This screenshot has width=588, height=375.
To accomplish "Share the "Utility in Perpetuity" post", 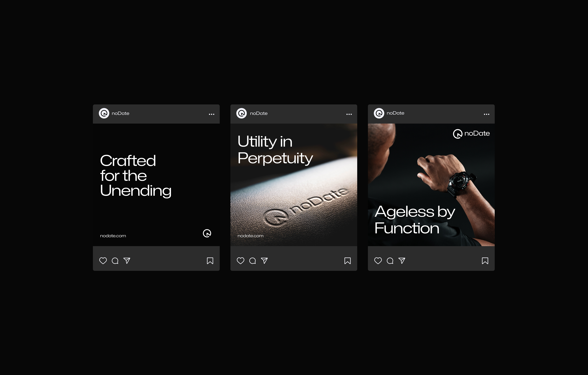I will coord(264,261).
